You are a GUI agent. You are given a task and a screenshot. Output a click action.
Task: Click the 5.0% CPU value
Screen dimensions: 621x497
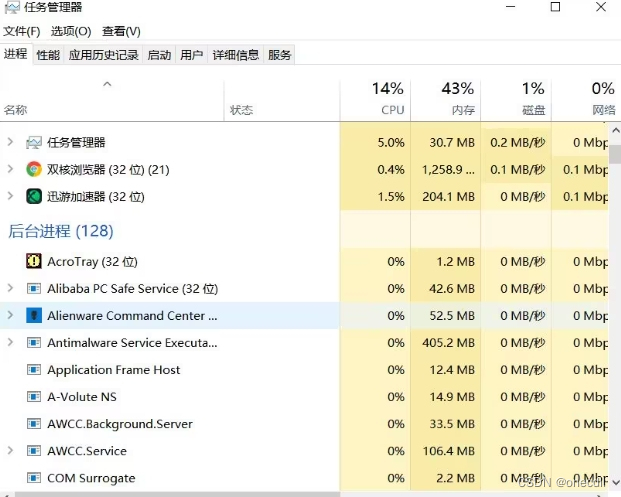pos(391,143)
